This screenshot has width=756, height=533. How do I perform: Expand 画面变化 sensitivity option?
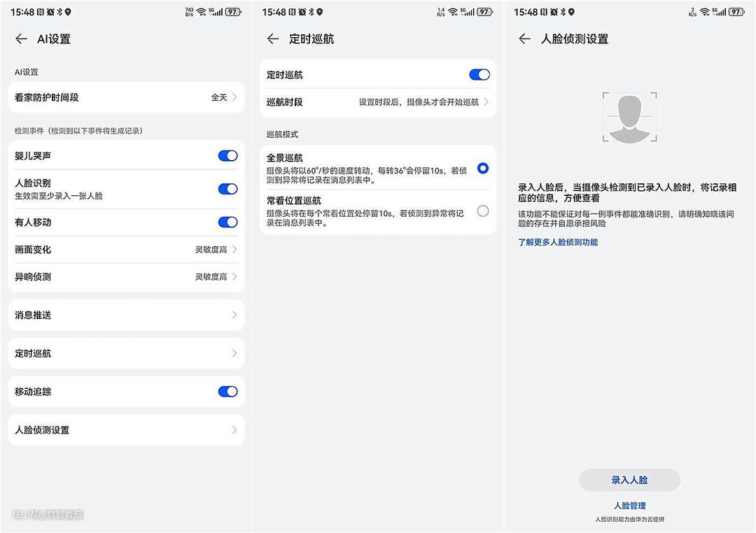(126, 250)
